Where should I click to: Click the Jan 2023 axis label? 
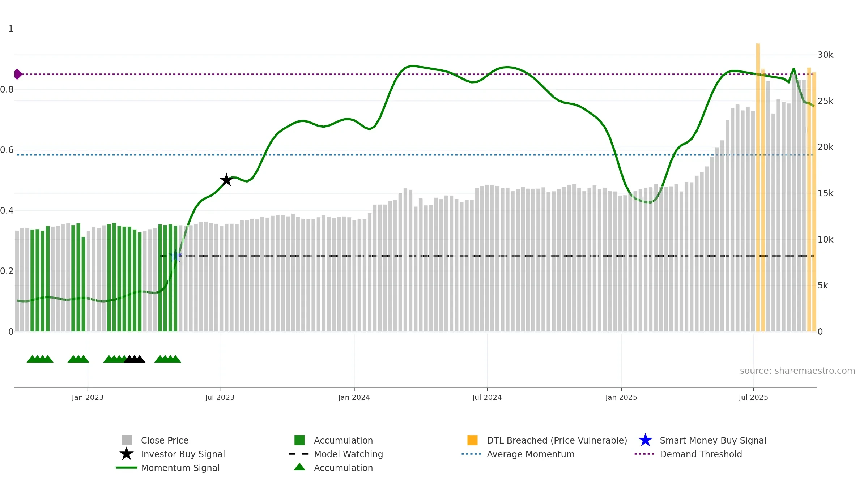(88, 397)
